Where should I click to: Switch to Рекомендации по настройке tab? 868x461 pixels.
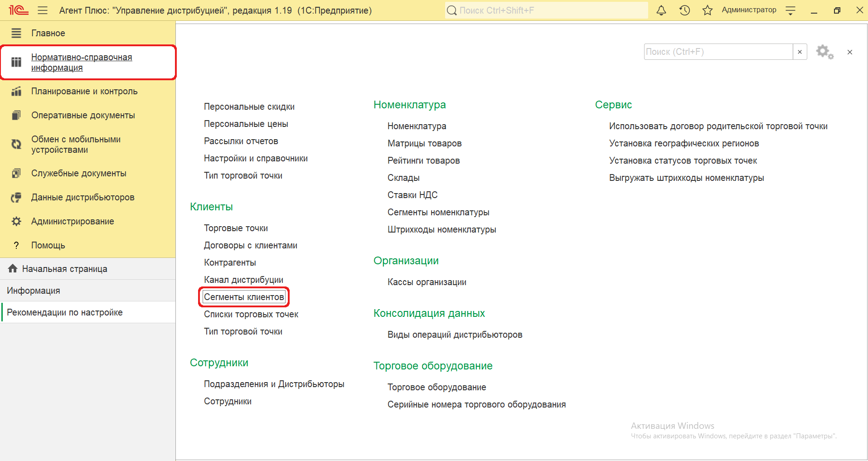click(x=87, y=312)
